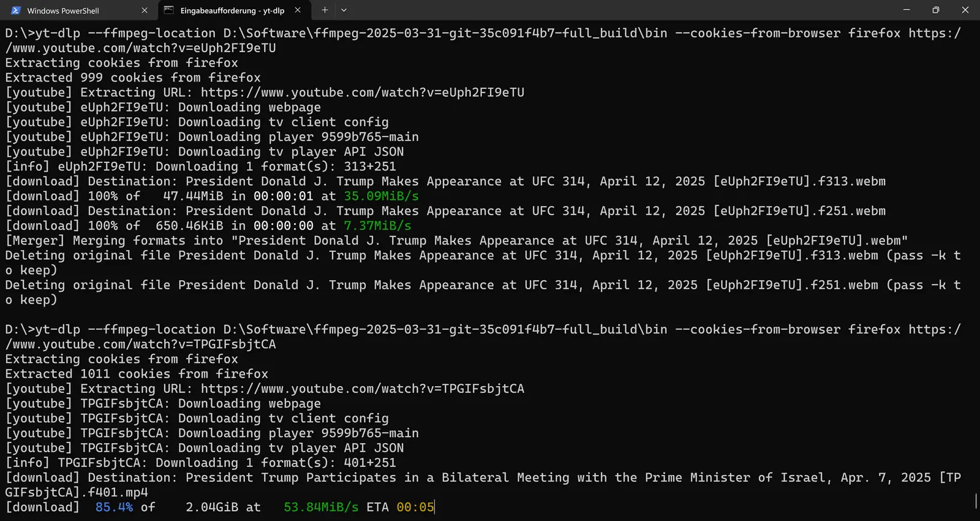Open the eUph2FI9eTU URL in Extracting URL line
The height and width of the screenshot is (521, 980).
tap(363, 93)
